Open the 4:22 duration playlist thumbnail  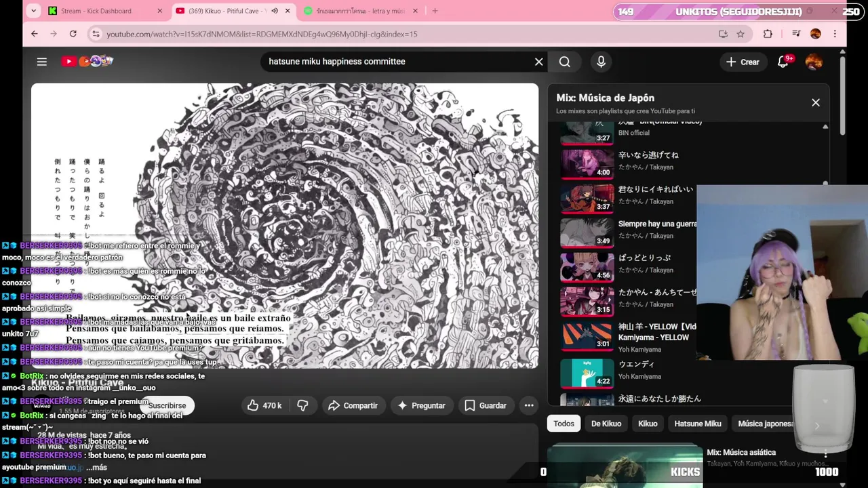(x=587, y=373)
